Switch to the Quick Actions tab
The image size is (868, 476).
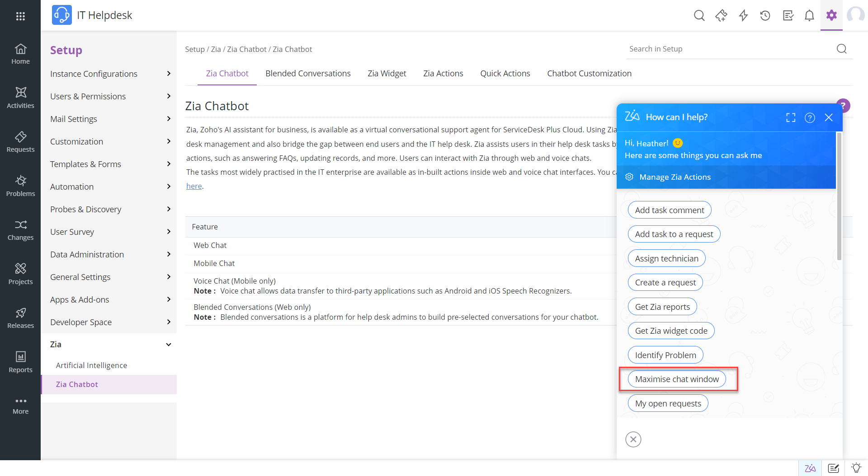[505, 73]
